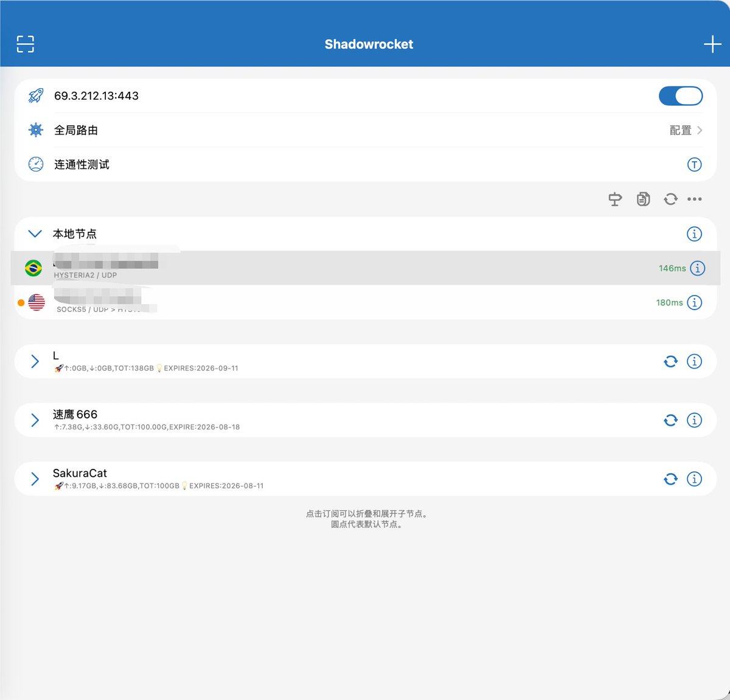Toggle the VPN connection switch off
Viewport: 730px width, 700px height.
click(681, 95)
